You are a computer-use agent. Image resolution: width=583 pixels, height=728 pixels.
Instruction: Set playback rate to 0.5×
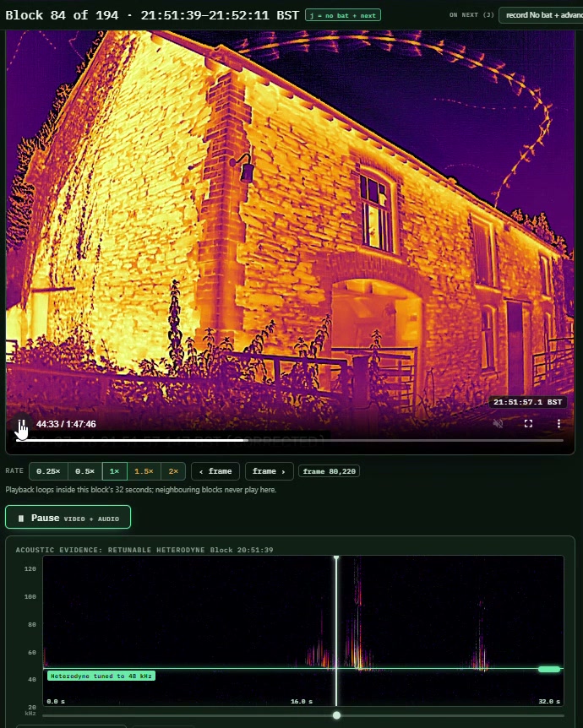coord(85,471)
